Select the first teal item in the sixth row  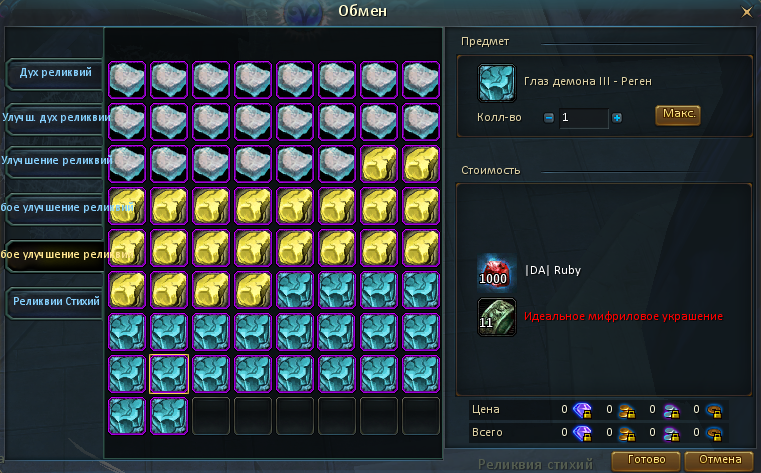(x=295, y=290)
